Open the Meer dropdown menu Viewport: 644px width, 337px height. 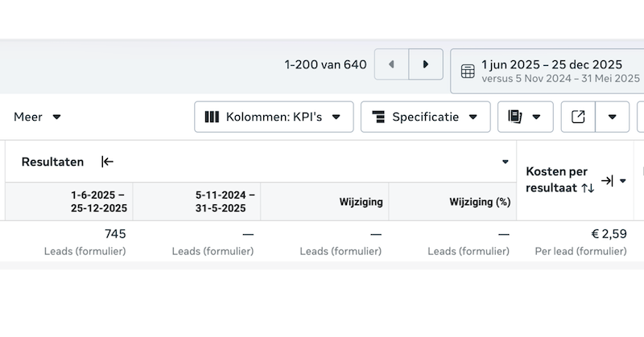point(37,117)
